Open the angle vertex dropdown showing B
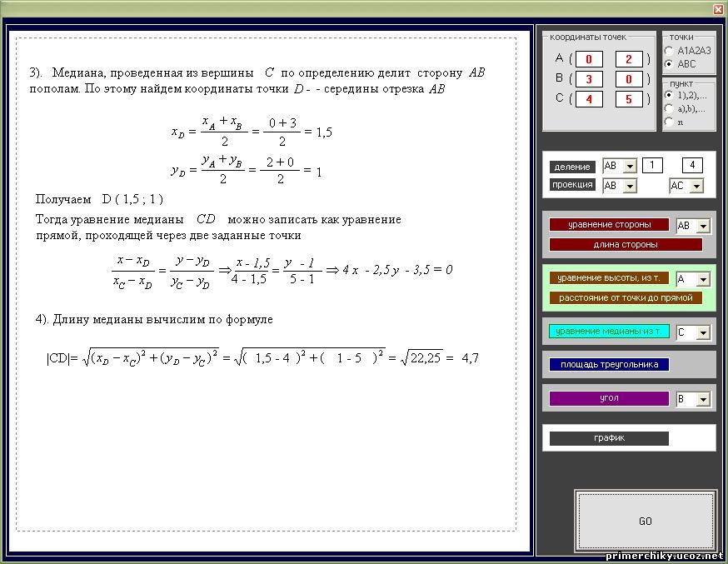The height and width of the screenshot is (564, 728). pos(704,399)
